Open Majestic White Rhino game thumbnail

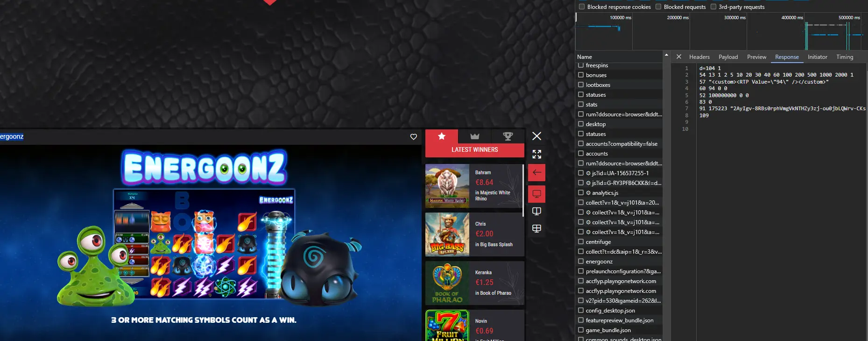click(x=447, y=186)
